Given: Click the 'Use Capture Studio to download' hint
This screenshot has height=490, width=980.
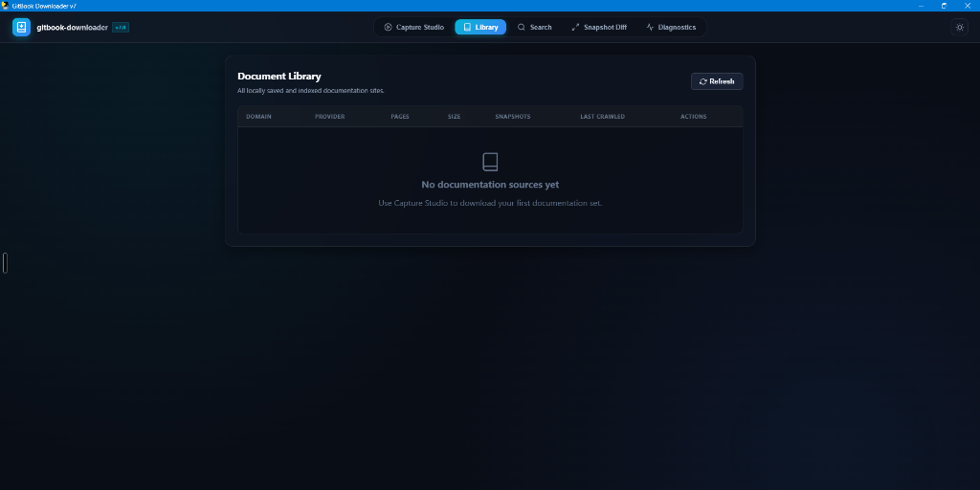Looking at the screenshot, I should [490, 203].
